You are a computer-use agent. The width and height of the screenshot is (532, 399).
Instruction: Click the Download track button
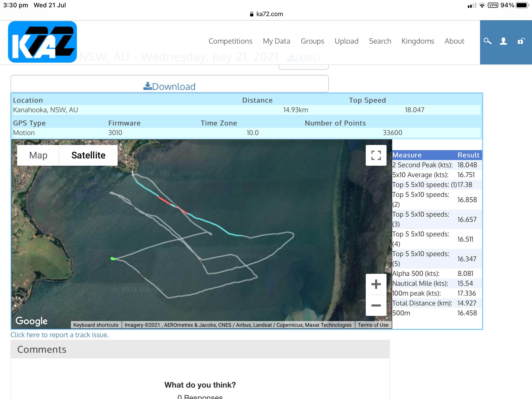click(169, 87)
